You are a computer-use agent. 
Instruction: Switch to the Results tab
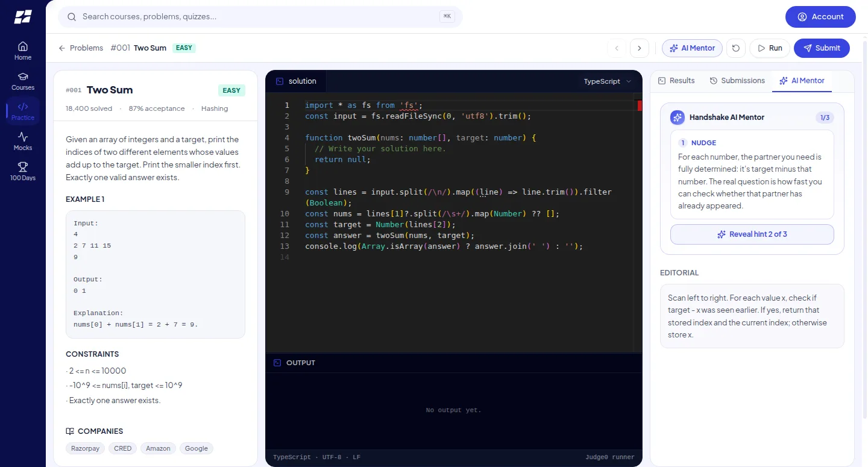click(676, 81)
